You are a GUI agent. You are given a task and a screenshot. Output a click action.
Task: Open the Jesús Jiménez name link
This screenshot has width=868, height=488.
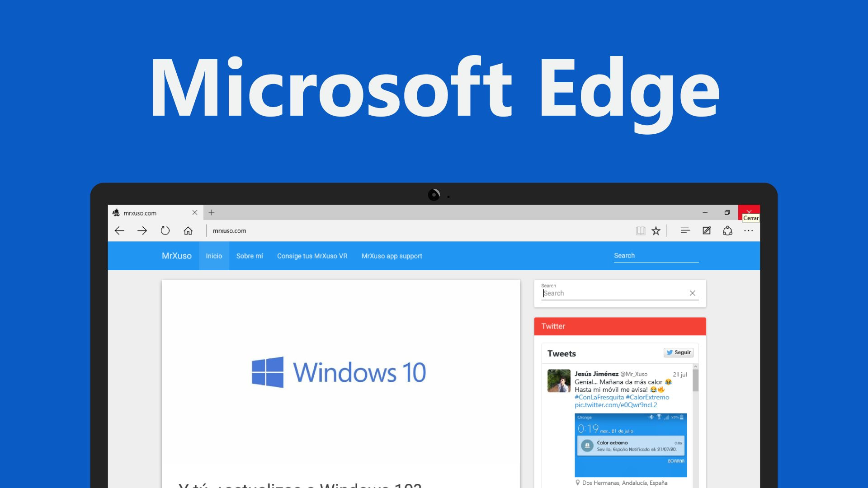pyautogui.click(x=596, y=374)
